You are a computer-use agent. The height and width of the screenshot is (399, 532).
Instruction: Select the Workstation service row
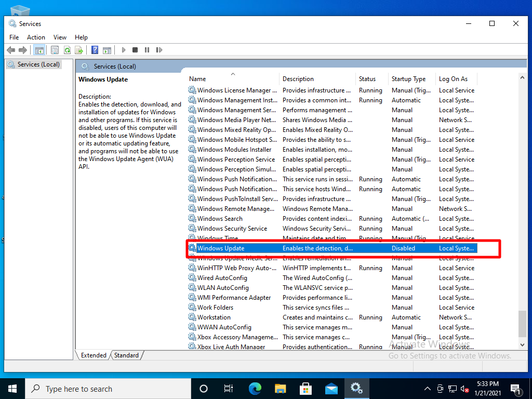click(332, 317)
